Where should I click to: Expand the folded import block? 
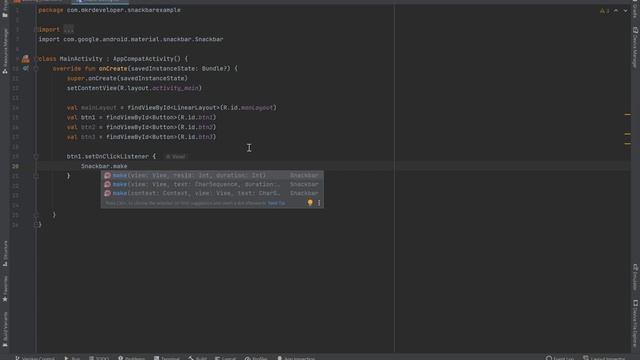click(69, 29)
